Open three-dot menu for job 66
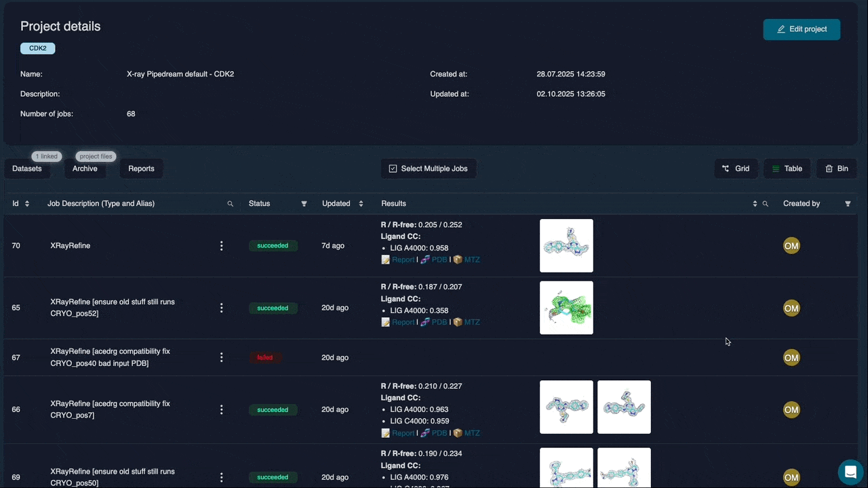The image size is (868, 488). click(221, 409)
